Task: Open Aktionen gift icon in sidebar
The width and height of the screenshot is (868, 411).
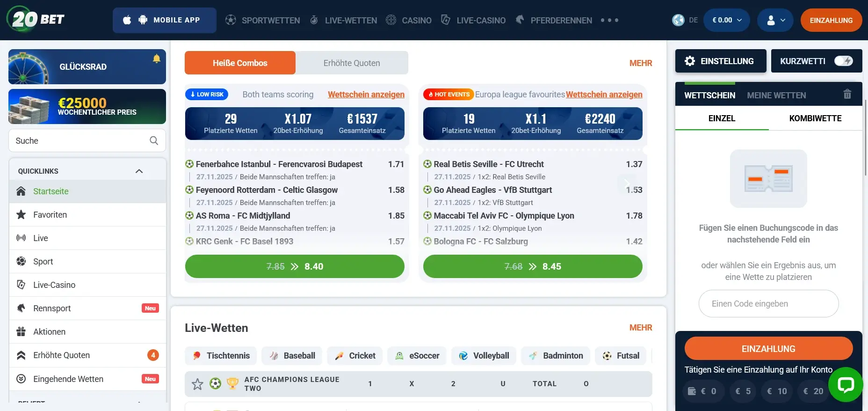Action: click(21, 331)
